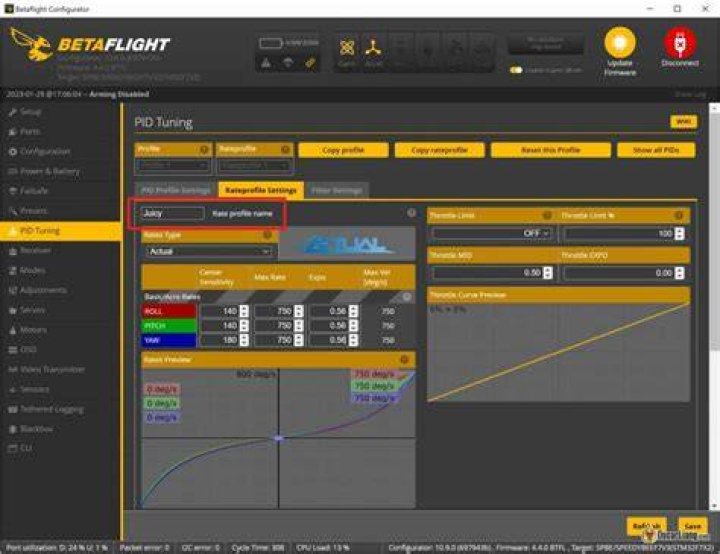This screenshot has height=554, width=720.
Task: Click help icon beside Rates Type
Action: click(267, 235)
